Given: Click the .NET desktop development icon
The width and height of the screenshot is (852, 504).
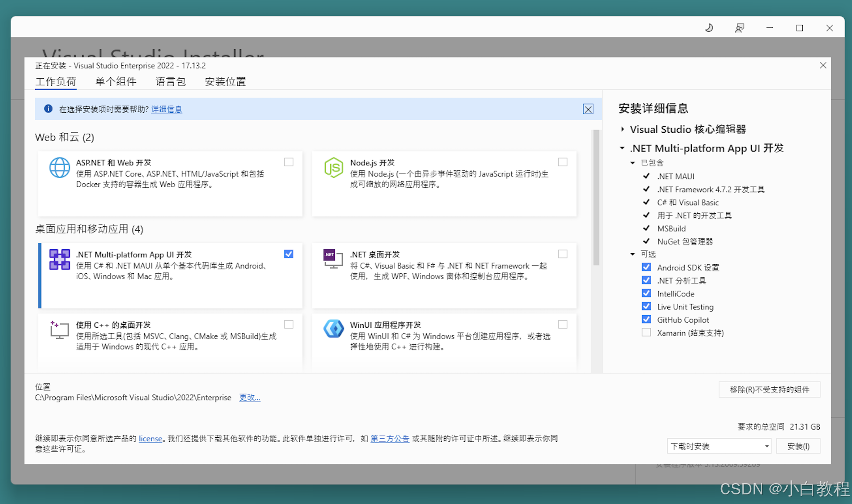Looking at the screenshot, I should coord(333,259).
